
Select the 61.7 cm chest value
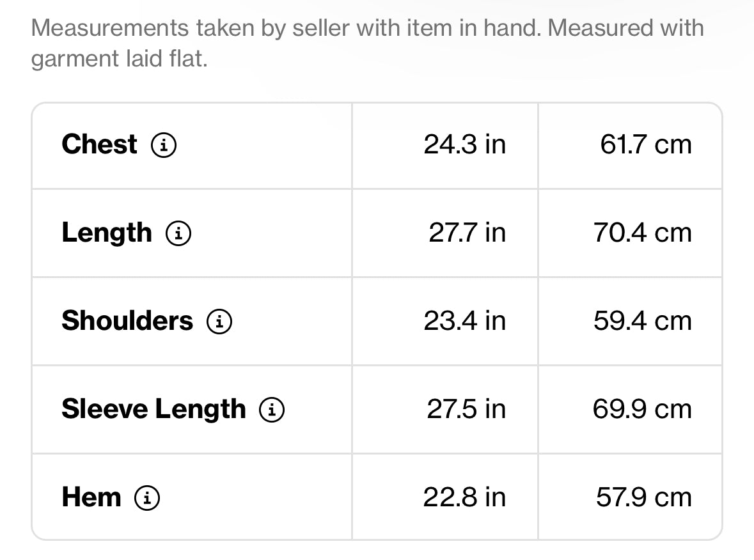645,144
